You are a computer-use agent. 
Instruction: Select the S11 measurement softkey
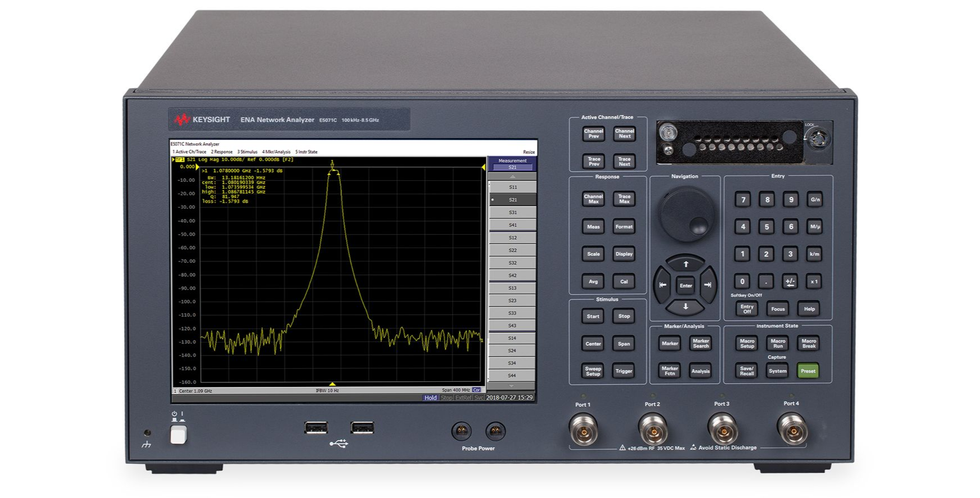click(x=512, y=187)
